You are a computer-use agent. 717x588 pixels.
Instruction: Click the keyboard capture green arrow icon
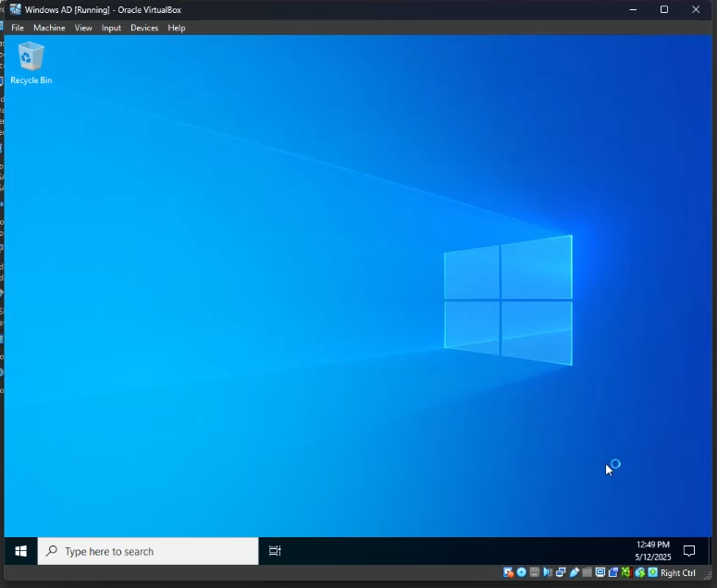[x=653, y=573]
